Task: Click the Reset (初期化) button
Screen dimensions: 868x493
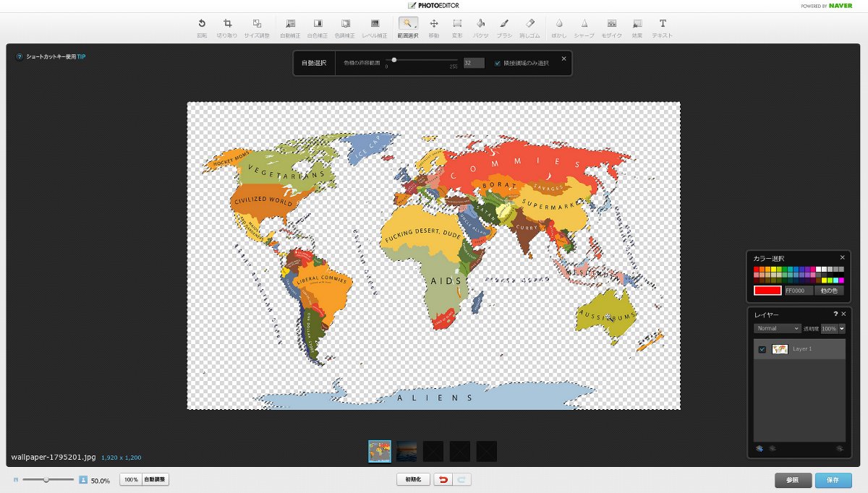Action: [x=414, y=479]
